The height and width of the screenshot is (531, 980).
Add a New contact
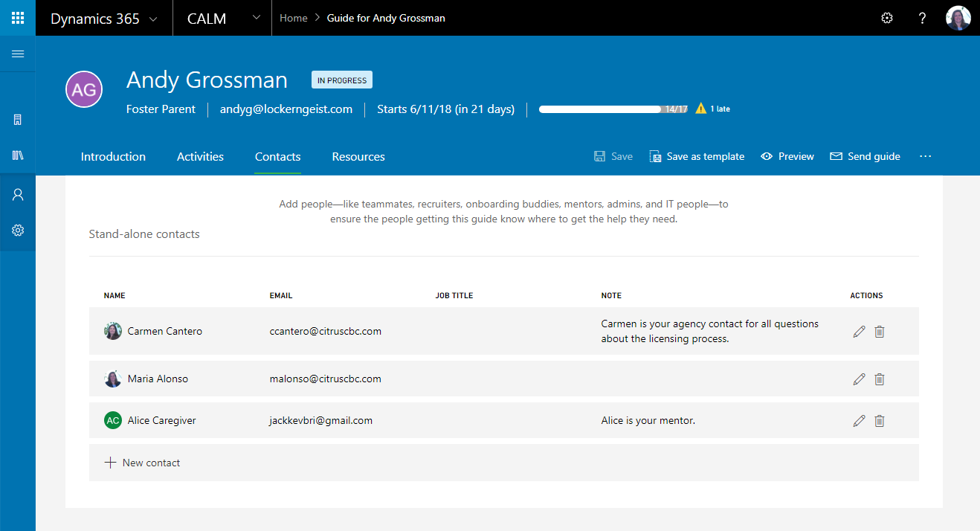coord(142,463)
